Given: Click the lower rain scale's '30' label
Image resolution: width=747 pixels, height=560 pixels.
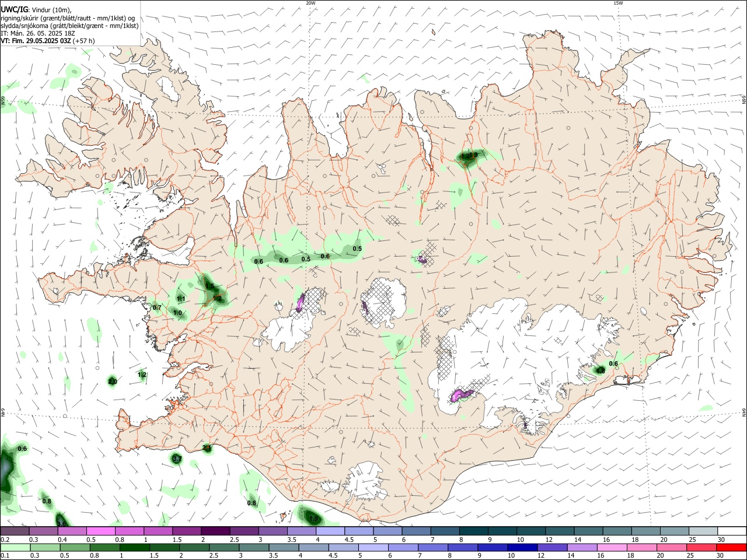Looking at the screenshot, I should coord(721,555).
